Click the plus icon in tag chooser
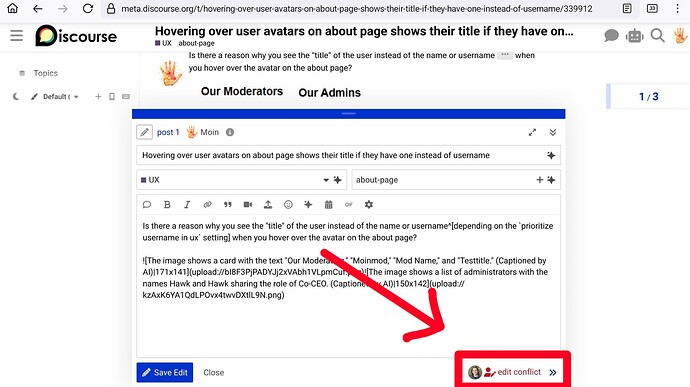 coord(540,180)
